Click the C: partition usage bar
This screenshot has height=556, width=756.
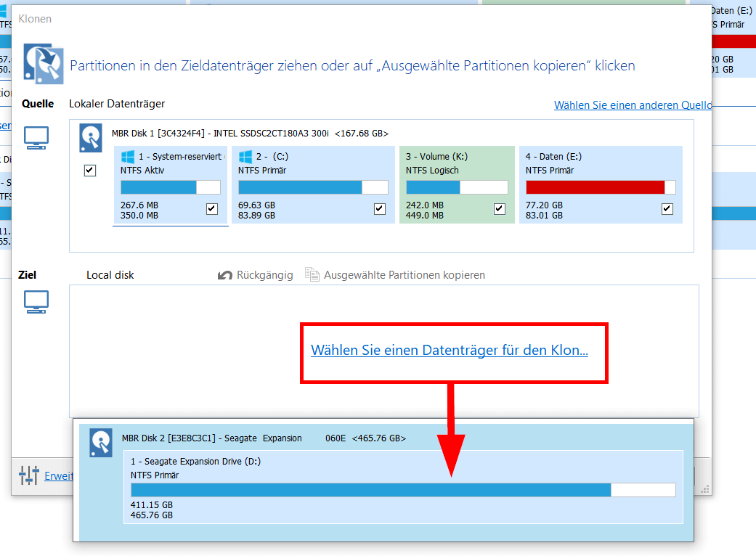coord(314,187)
